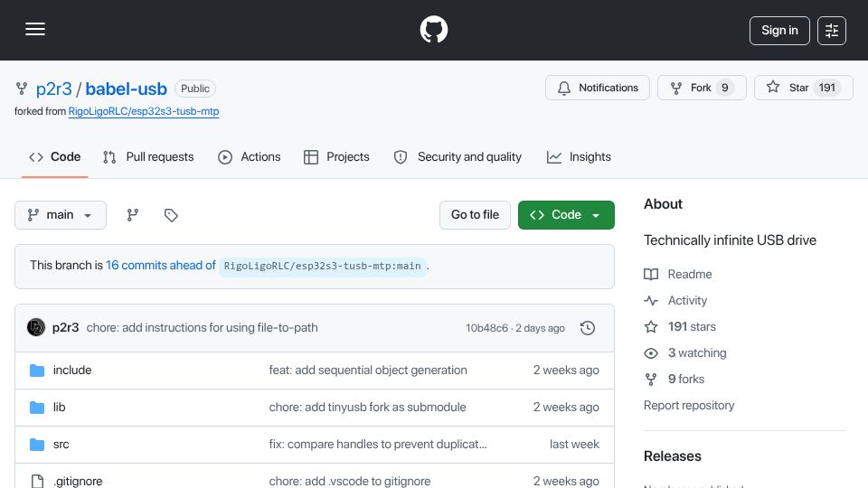Click the .gitignore file icon
Viewport: 868px width, 488px height.
[x=37, y=482]
